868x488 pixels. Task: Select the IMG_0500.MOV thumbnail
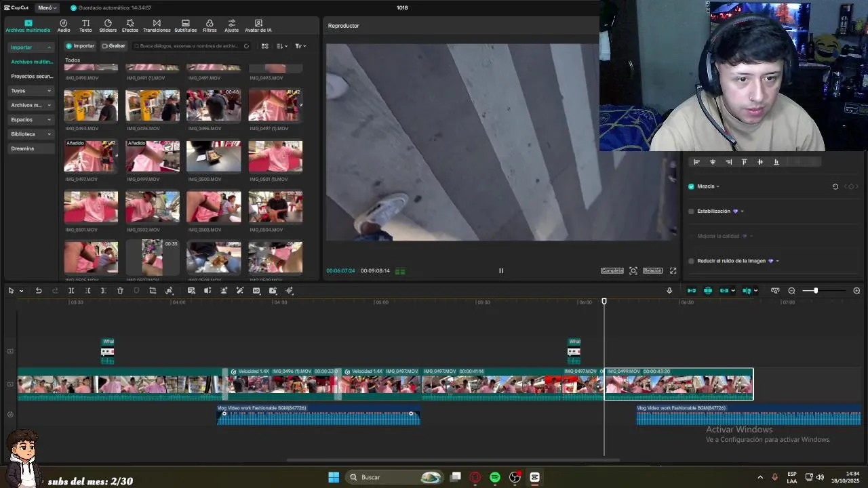tap(214, 157)
